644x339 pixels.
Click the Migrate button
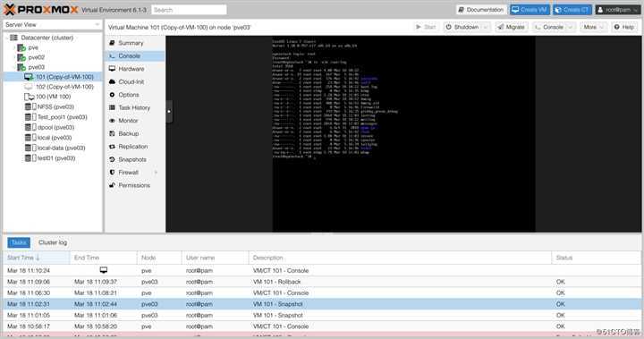pyautogui.click(x=511, y=27)
